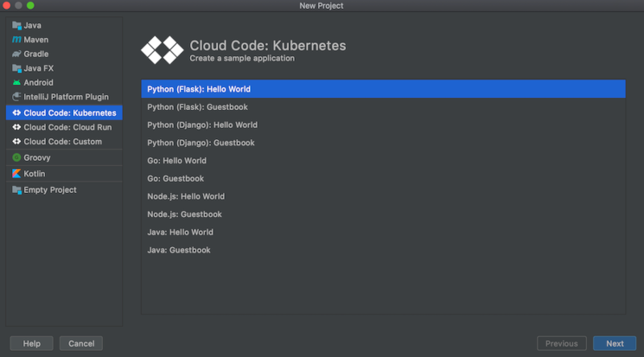Click the Android robot icon
This screenshot has height=357, width=644.
click(x=16, y=82)
